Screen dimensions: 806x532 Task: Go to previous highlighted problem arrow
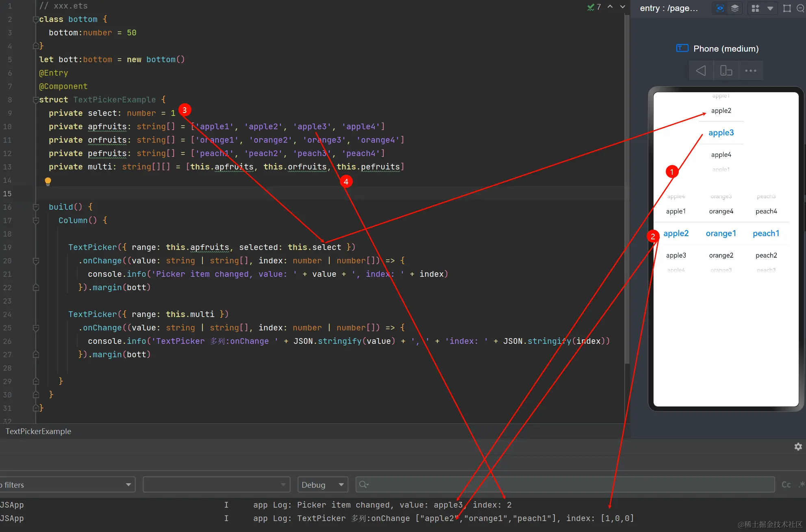pos(610,7)
